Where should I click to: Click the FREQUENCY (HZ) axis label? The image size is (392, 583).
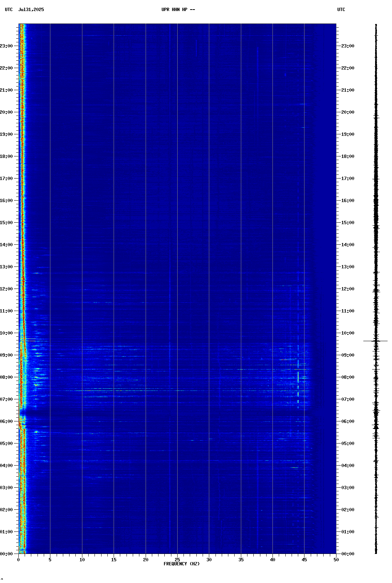click(182, 564)
